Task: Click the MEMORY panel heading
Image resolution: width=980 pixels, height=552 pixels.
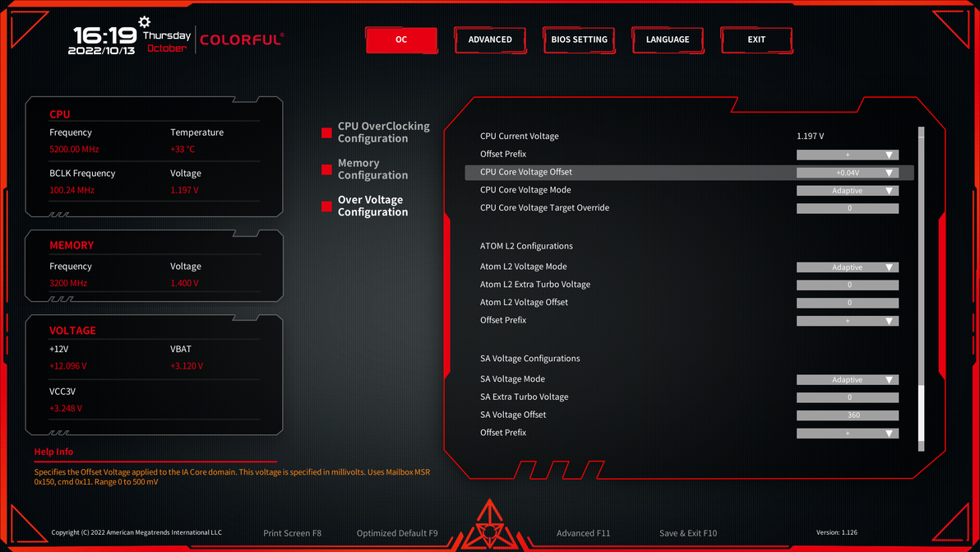Action: pos(72,246)
